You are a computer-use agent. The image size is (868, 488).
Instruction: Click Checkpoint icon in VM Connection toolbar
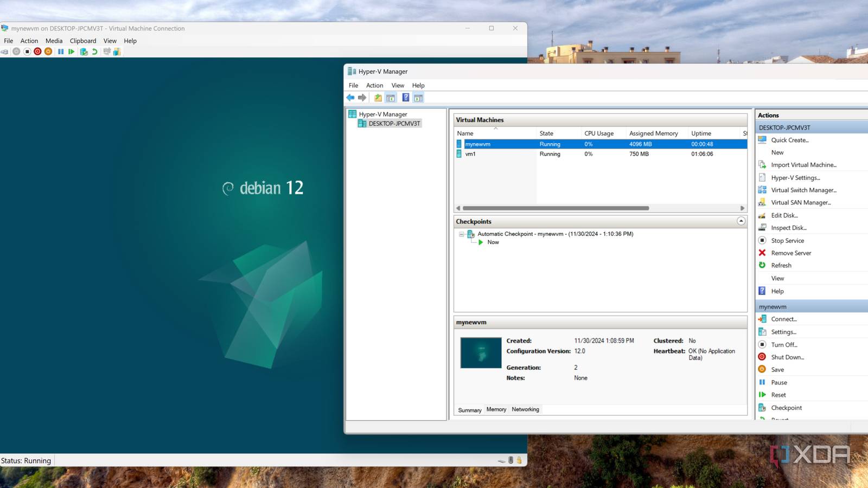pos(84,52)
